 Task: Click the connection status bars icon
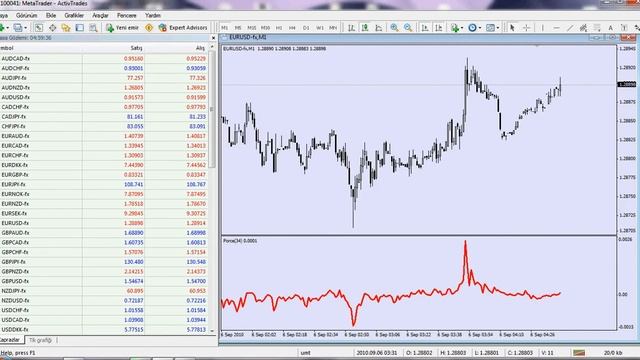point(579,352)
